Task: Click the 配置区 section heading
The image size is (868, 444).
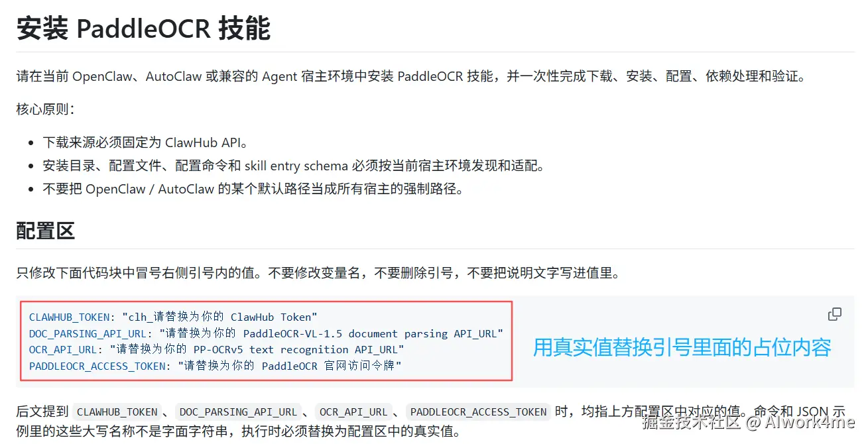Action: 45,231
